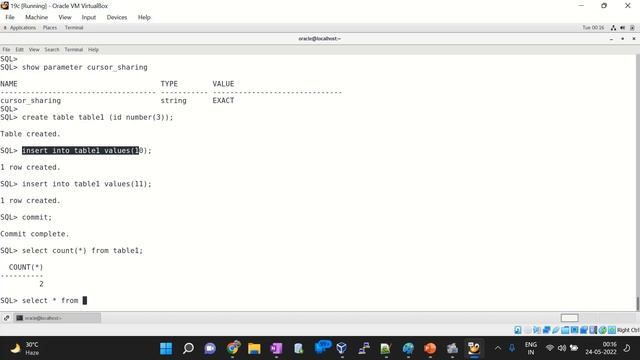Image resolution: width=640 pixels, height=360 pixels.
Task: Click the show-desktop icon in bottom guest panel
Action: 7,318
